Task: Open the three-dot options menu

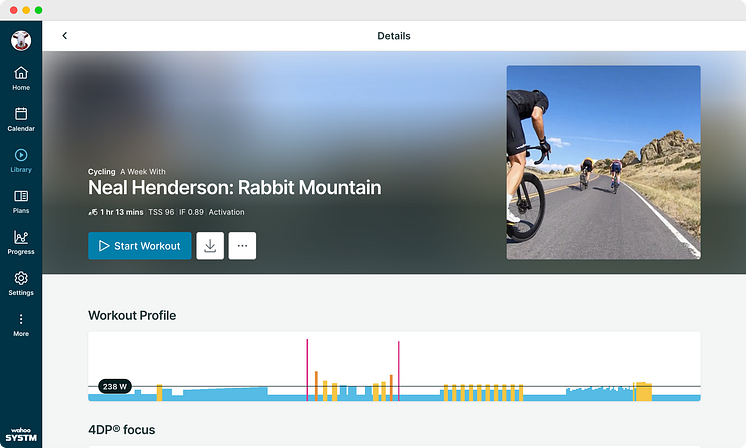Action: pos(242,246)
